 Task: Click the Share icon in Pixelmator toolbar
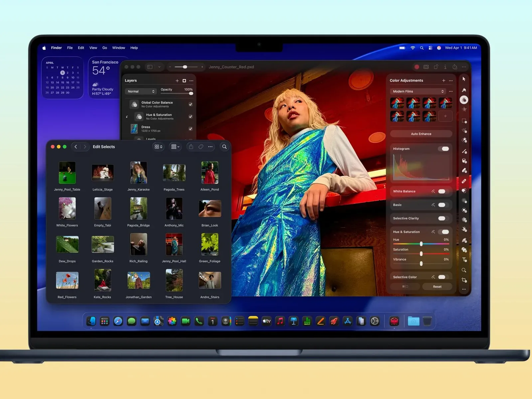pos(455,67)
